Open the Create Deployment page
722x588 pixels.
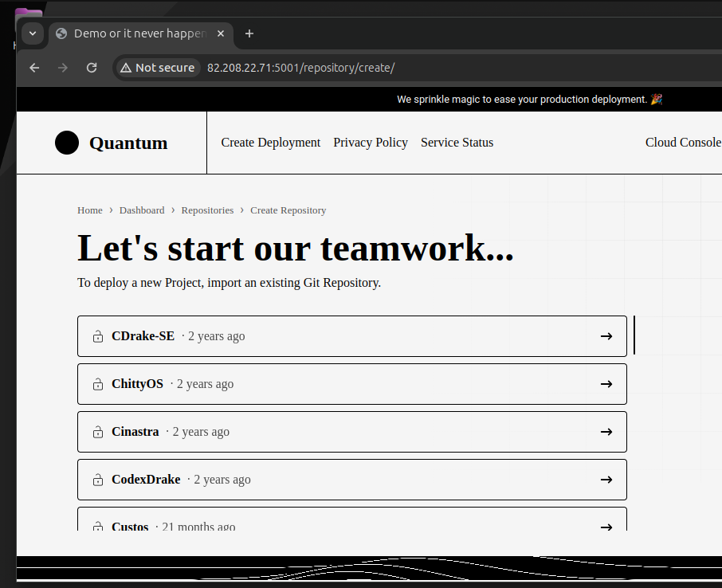coord(271,142)
